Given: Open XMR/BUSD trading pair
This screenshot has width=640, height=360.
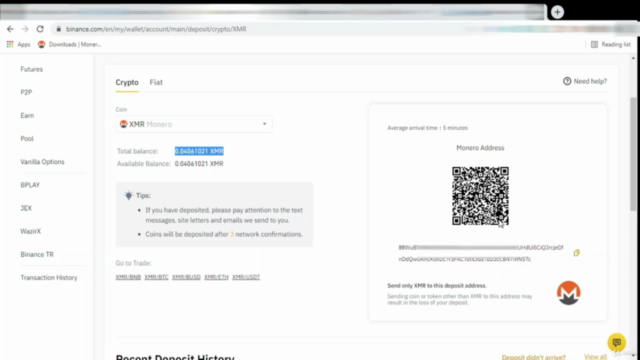Looking at the screenshot, I should coord(186,277).
